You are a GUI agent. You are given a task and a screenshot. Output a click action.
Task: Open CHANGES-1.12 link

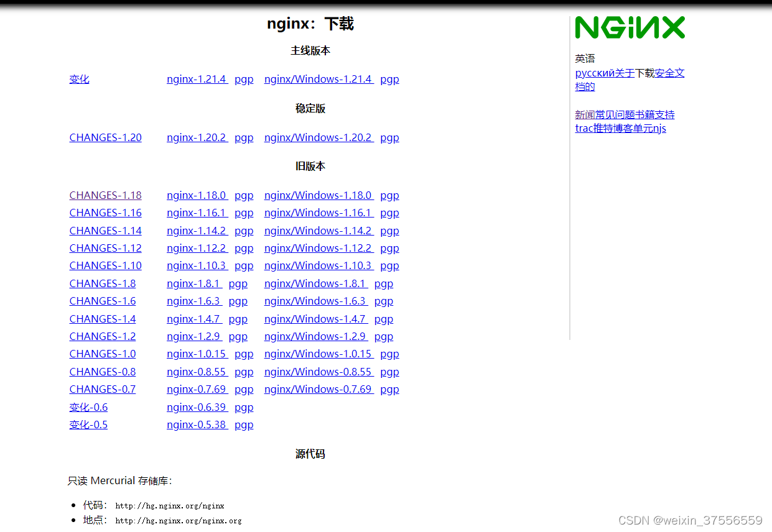click(105, 248)
